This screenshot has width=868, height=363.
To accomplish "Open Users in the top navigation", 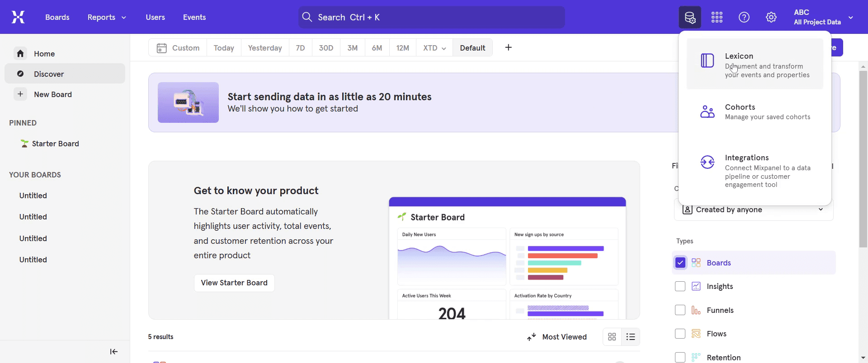I will (x=156, y=17).
